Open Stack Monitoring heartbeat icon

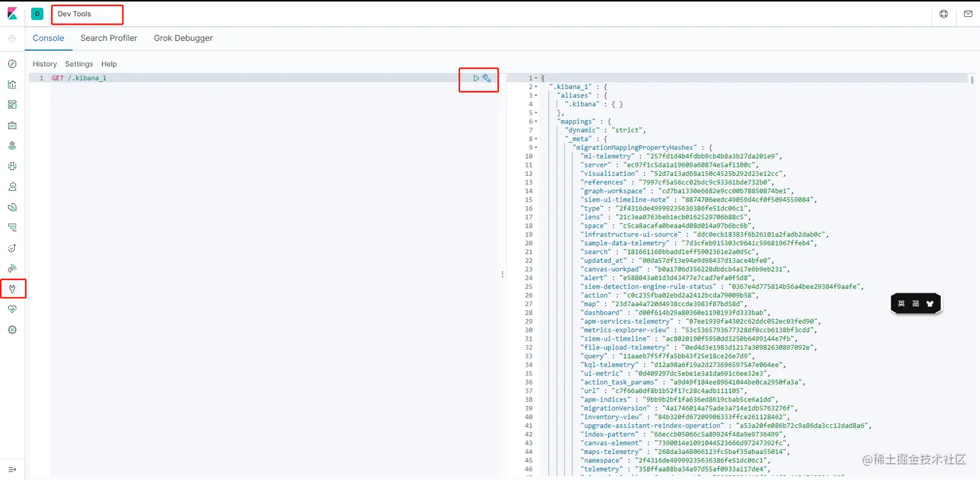pyautogui.click(x=12, y=309)
